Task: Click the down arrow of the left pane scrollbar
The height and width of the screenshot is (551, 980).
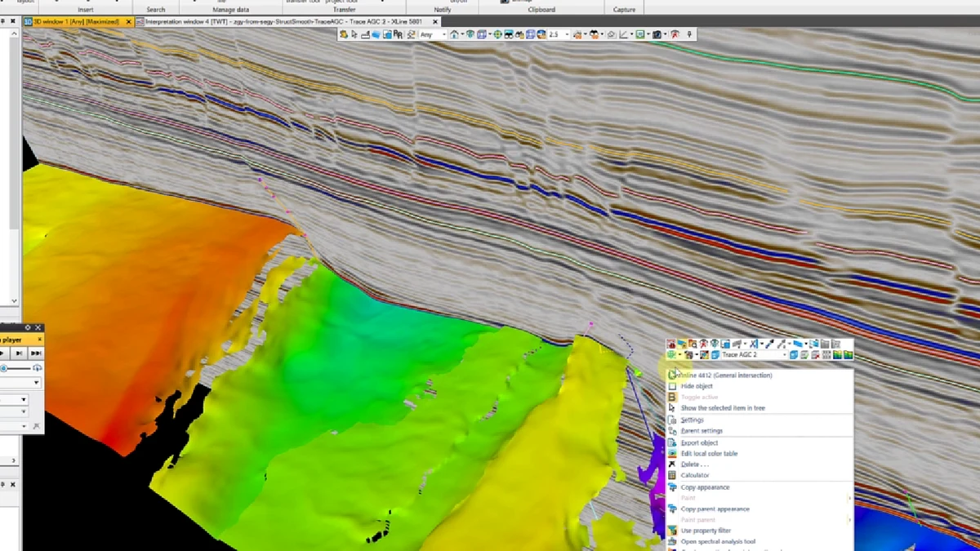Action: [14, 300]
